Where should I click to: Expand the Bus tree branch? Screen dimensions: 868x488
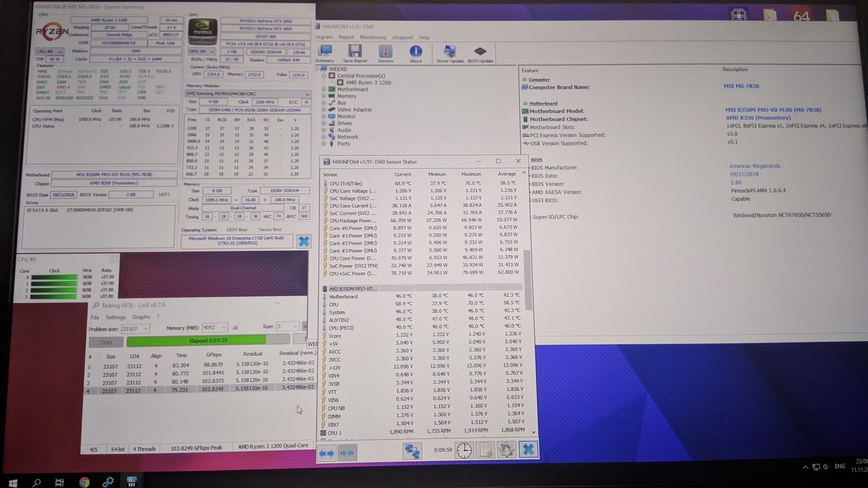(x=324, y=103)
